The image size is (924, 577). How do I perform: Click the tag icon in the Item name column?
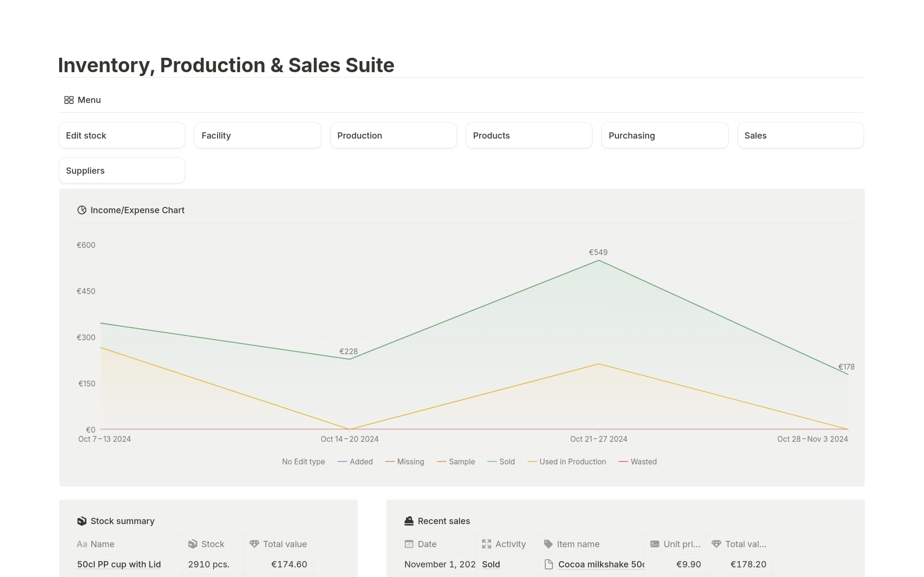click(547, 544)
